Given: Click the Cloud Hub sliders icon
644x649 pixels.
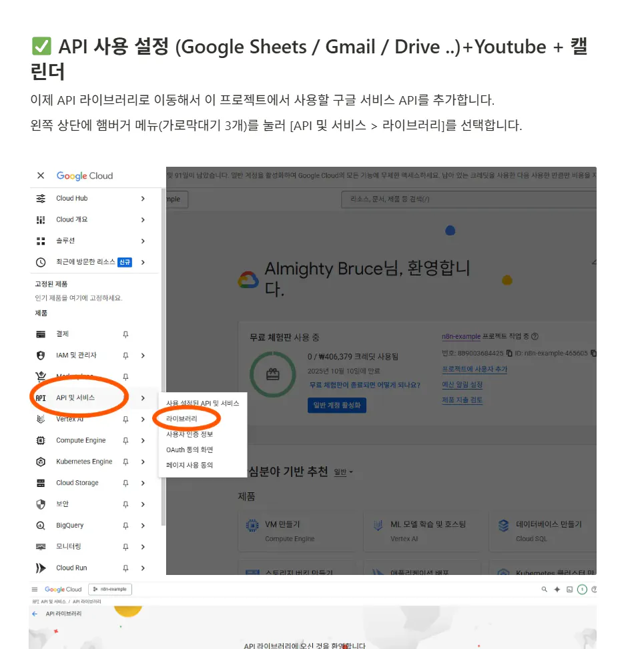Looking at the screenshot, I should pos(41,199).
